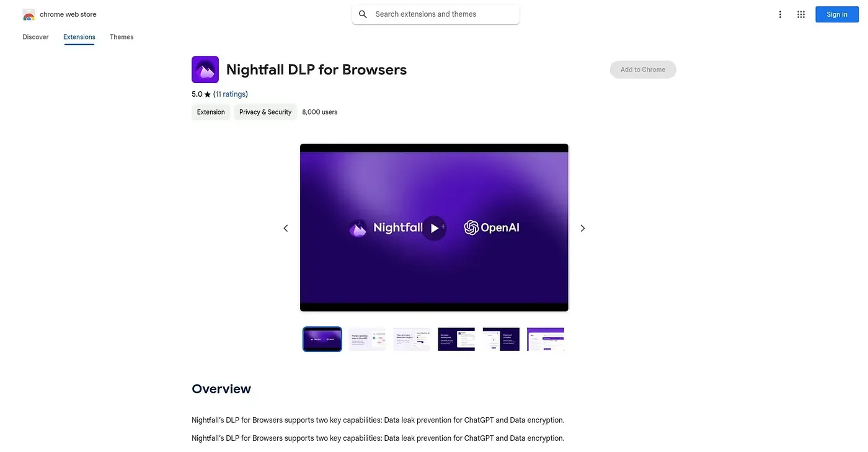Select the third screenshot thumbnail
This screenshot has height=452, width=868.
coord(412,339)
